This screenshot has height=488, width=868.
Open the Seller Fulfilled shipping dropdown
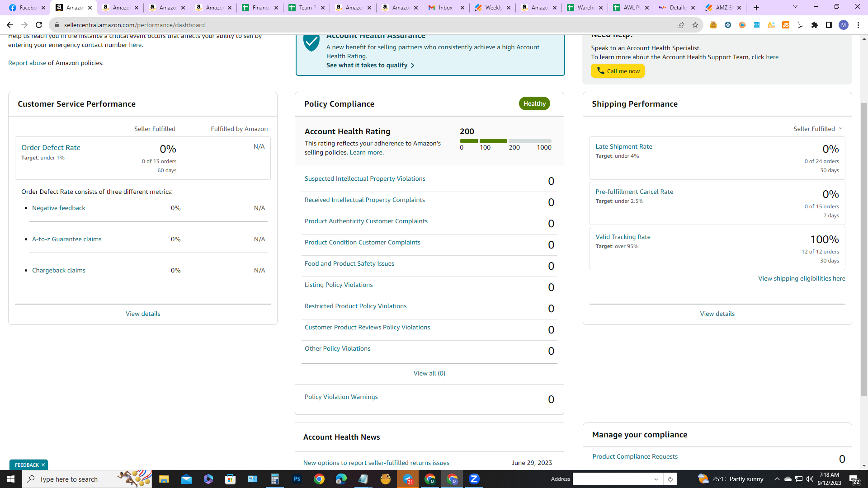[x=818, y=129]
